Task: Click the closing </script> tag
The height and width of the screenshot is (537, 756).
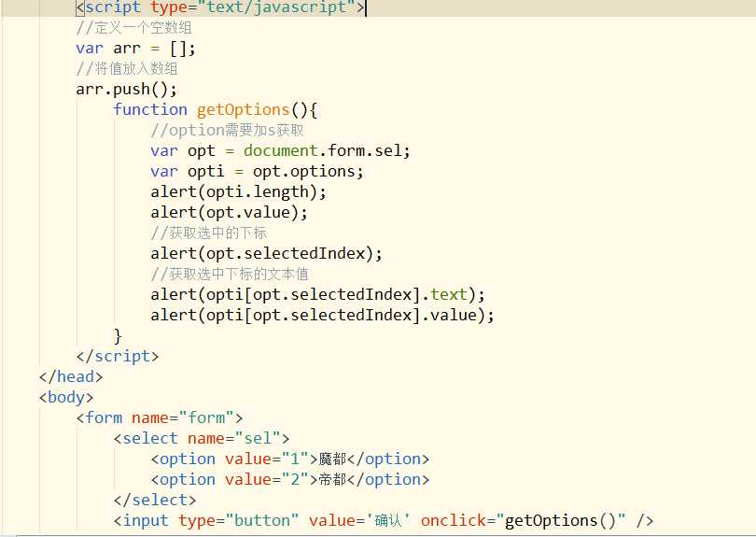Action: tap(118, 356)
